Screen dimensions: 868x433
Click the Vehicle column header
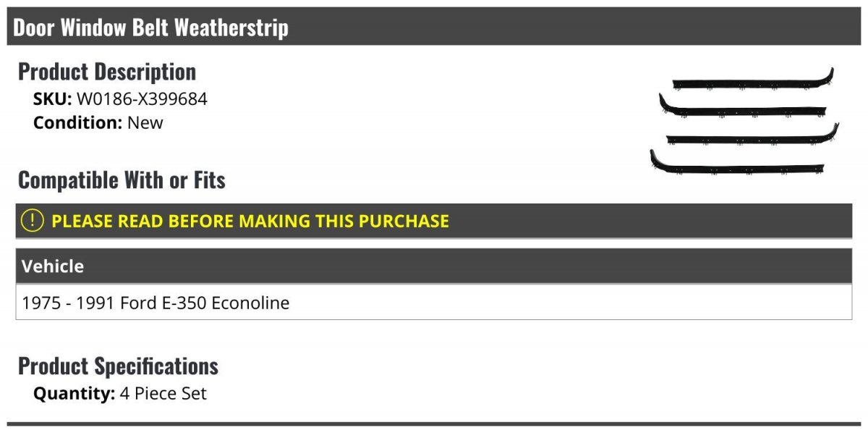(x=53, y=266)
